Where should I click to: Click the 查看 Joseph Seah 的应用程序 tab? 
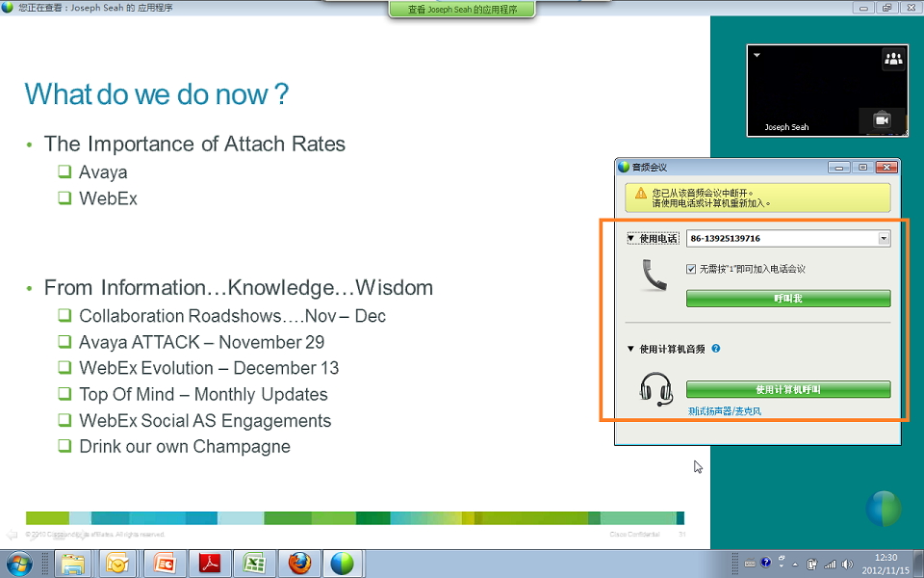462,10
